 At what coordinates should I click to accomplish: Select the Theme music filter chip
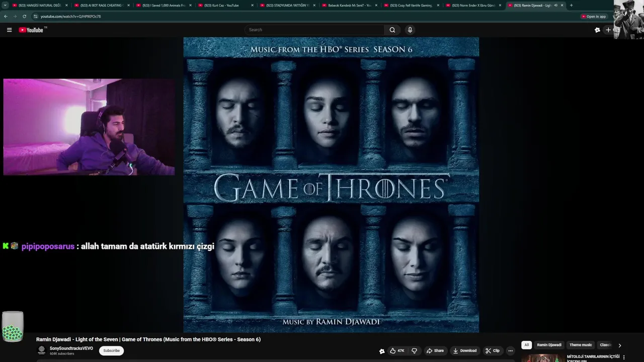click(581, 345)
